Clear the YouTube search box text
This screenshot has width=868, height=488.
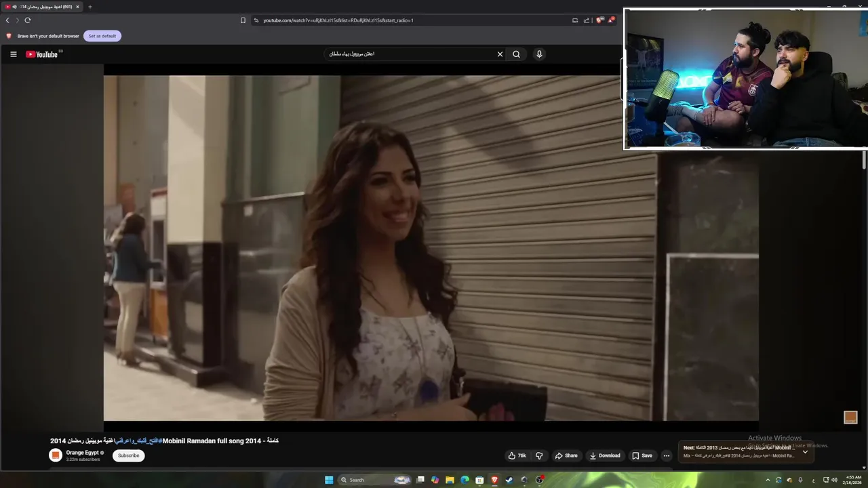coord(500,54)
